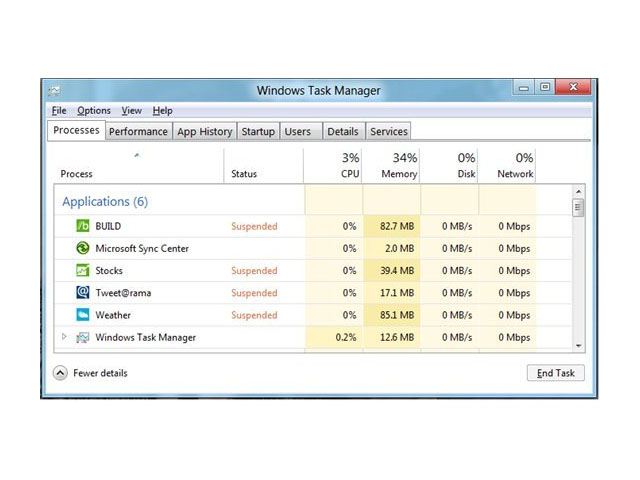Open the Options menu

click(94, 111)
